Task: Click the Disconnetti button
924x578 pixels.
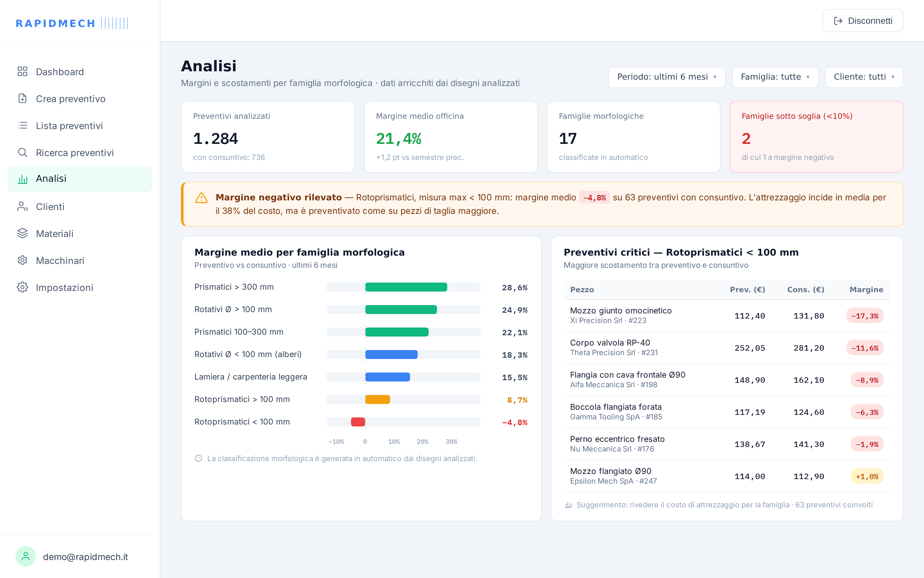Action: click(862, 21)
